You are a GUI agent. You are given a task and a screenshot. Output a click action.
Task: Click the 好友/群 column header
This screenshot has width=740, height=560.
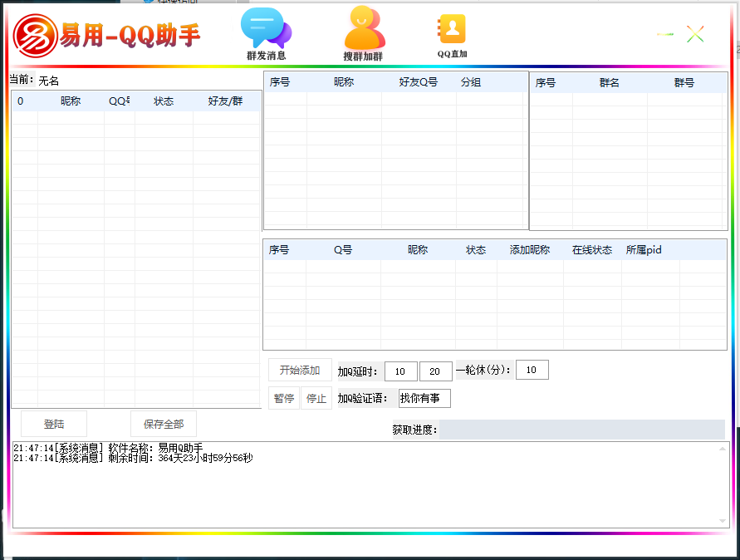pos(225,101)
